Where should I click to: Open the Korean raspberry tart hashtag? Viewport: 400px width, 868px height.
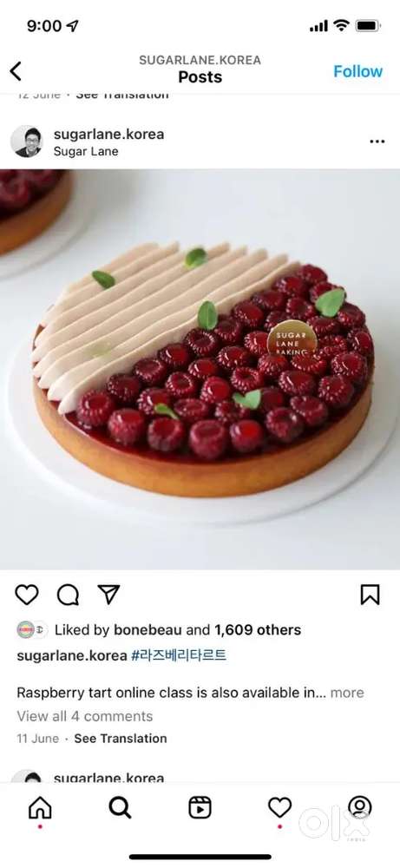[179, 655]
